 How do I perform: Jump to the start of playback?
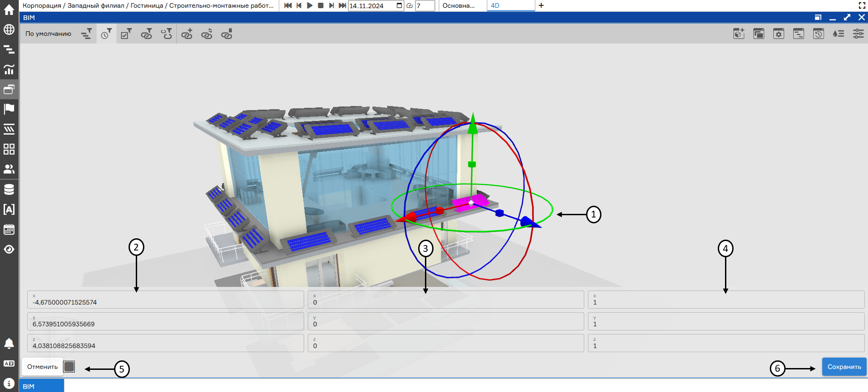pos(288,5)
